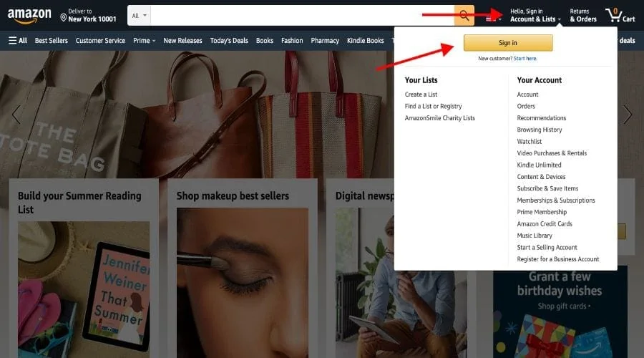Open Browsing History
644x358 pixels.
[x=540, y=130]
